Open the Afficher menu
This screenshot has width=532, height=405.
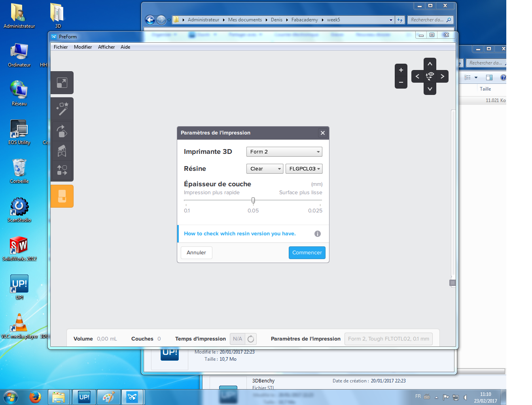pos(106,47)
